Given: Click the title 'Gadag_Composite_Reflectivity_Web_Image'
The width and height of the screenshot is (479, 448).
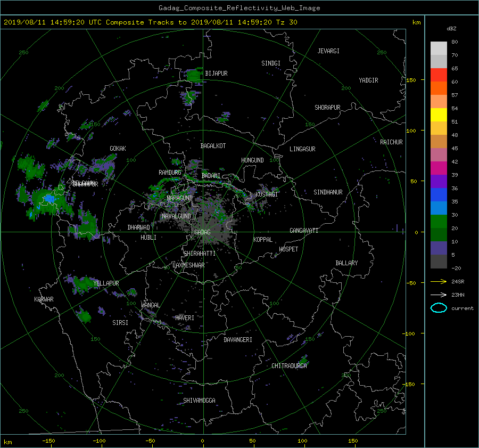Looking at the screenshot, I should 239,8.
